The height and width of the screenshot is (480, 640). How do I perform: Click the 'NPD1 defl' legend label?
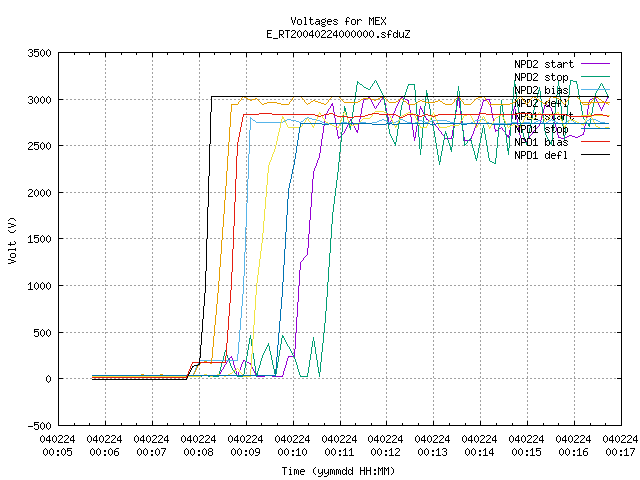click(541, 156)
